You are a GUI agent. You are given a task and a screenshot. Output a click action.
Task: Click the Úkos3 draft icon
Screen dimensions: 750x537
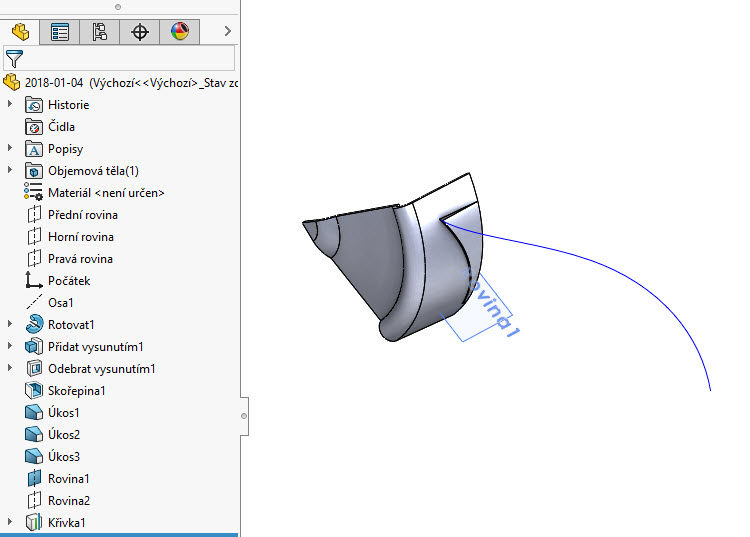pyautogui.click(x=33, y=456)
